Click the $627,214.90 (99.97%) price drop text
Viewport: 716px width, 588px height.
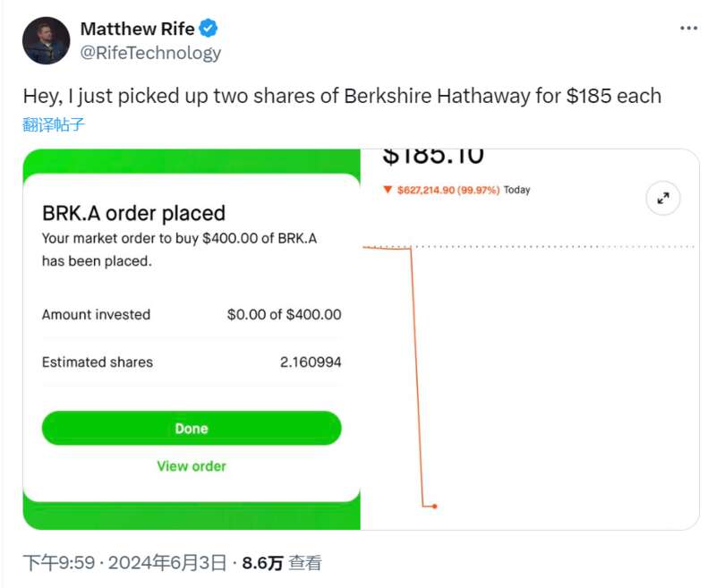(x=448, y=190)
